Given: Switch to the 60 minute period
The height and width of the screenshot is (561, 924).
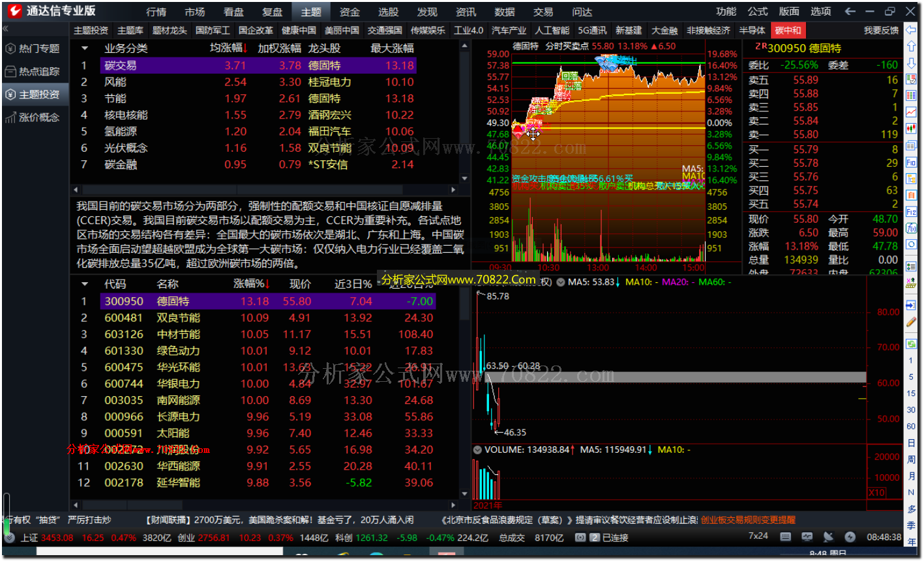Looking at the screenshot, I should coord(911,426).
